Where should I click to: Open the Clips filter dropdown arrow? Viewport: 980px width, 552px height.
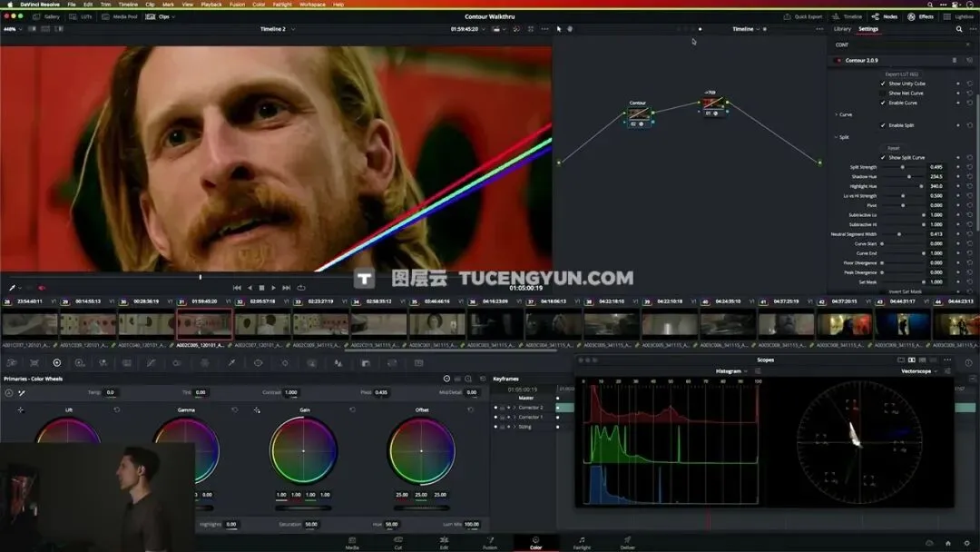click(173, 17)
